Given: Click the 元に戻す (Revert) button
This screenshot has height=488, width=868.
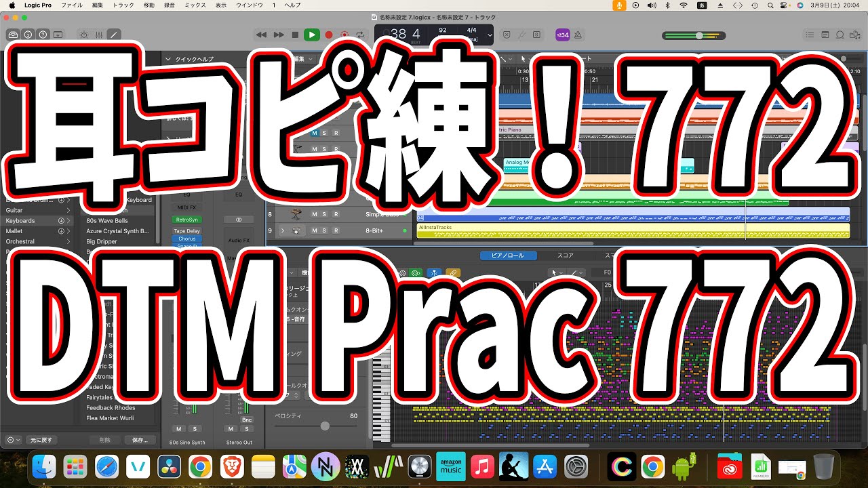Looking at the screenshot, I should (x=43, y=440).
